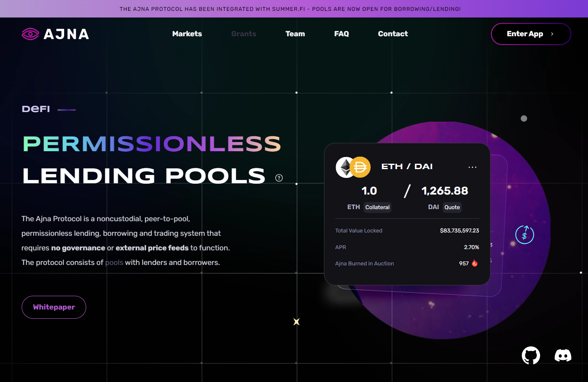The image size is (588, 382).
Task: Follow the 'pools' link in the description
Action: click(x=114, y=262)
